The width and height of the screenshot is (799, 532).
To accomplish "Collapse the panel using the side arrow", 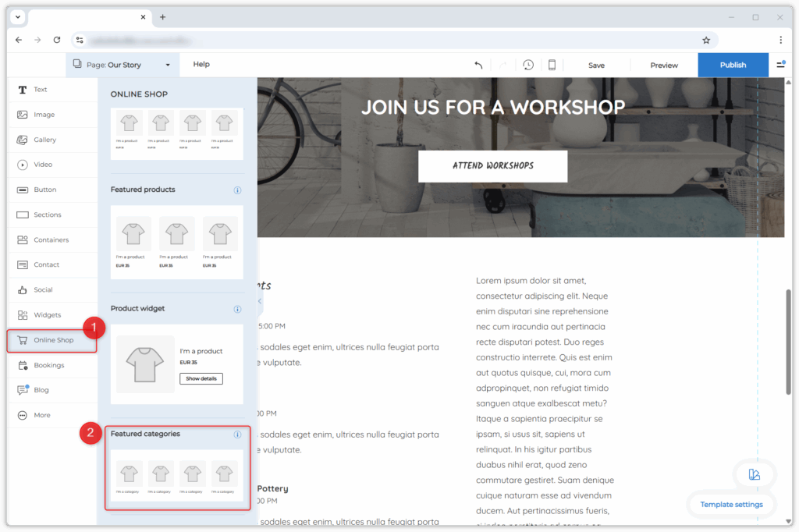I will [259, 301].
